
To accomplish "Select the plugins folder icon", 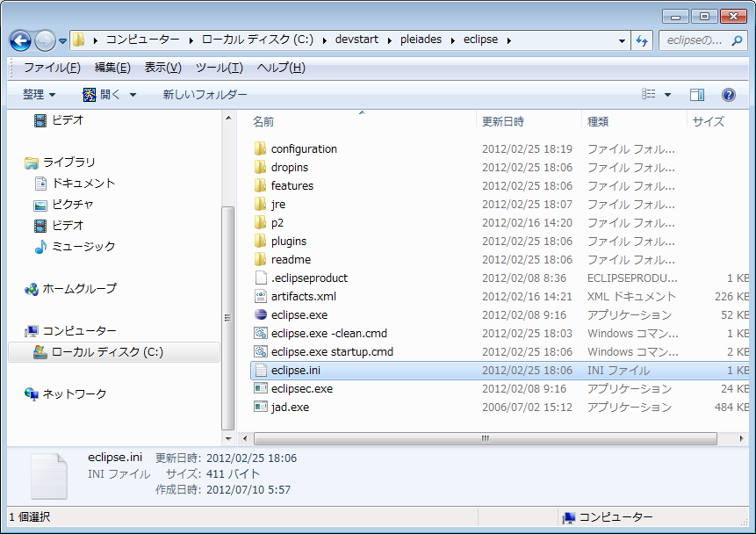I will 261,241.
